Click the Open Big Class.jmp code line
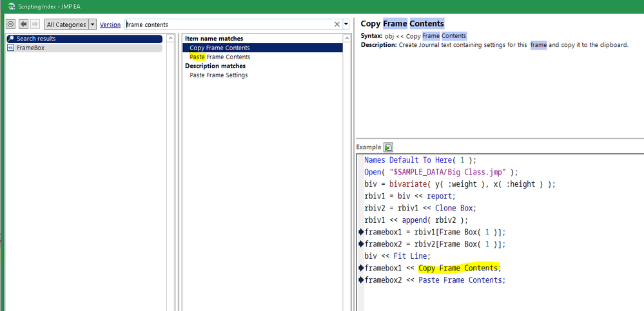The image size is (644, 311). point(442,172)
